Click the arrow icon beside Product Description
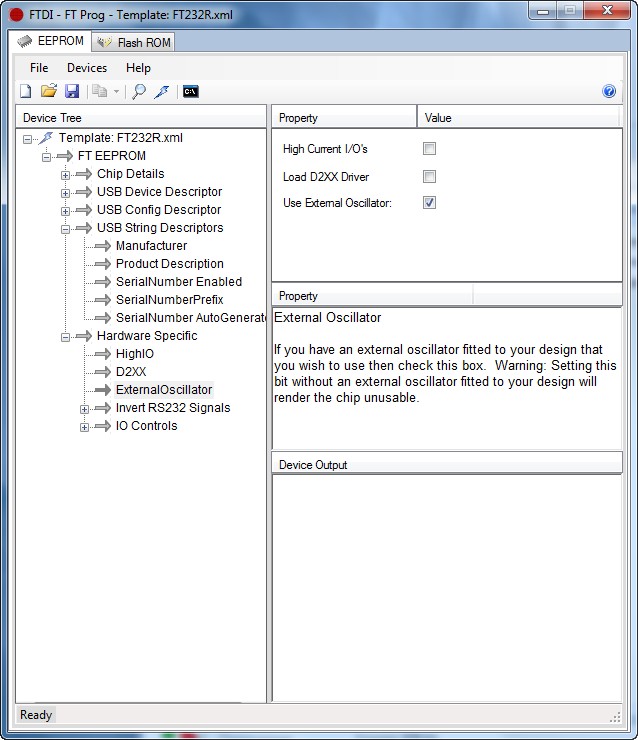638x740 pixels. click(103, 264)
